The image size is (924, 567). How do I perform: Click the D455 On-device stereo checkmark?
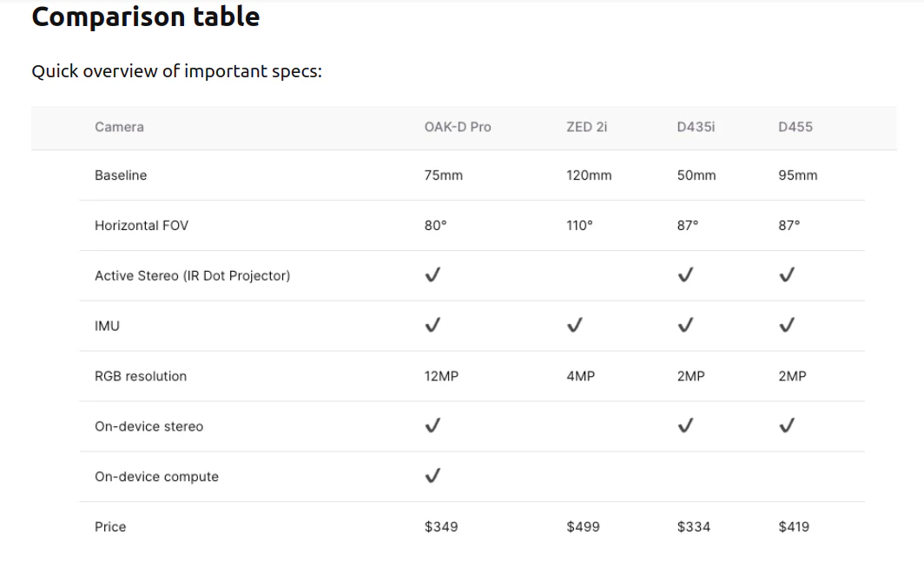pyautogui.click(x=786, y=426)
